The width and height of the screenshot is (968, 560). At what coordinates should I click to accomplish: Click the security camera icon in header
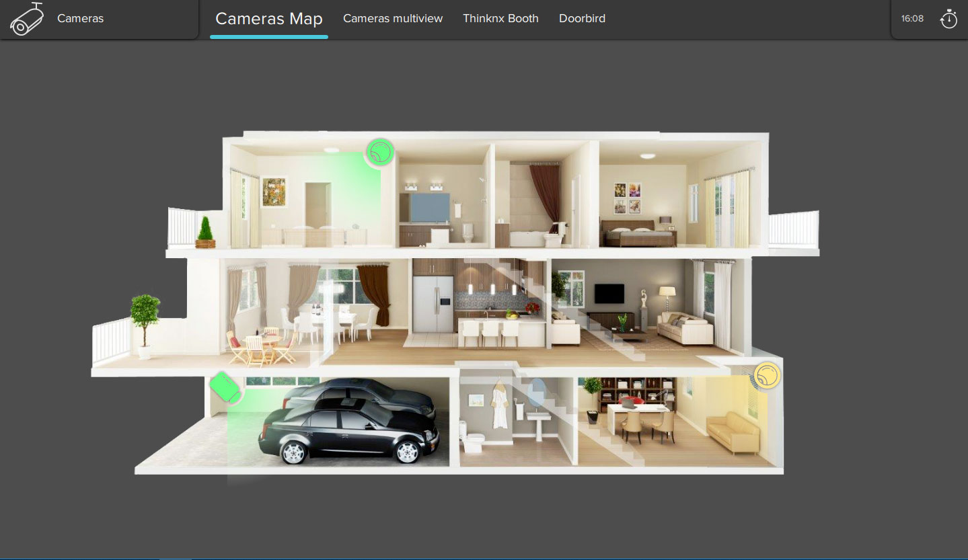pos(27,19)
